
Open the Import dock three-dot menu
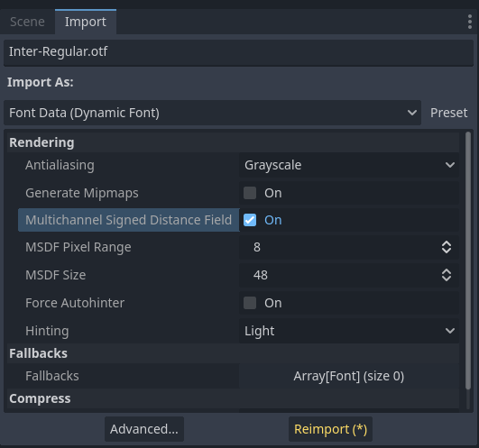click(470, 22)
